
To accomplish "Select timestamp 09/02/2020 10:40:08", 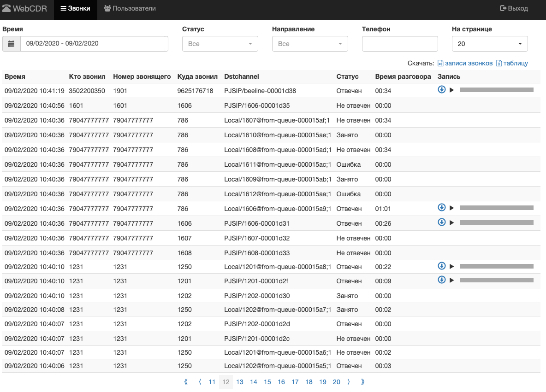I will click(35, 310).
